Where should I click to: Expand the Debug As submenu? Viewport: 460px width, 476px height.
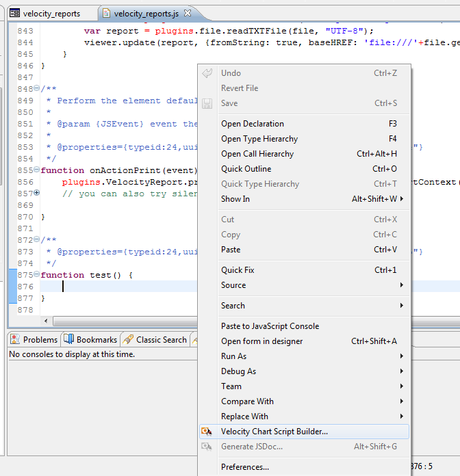304,371
